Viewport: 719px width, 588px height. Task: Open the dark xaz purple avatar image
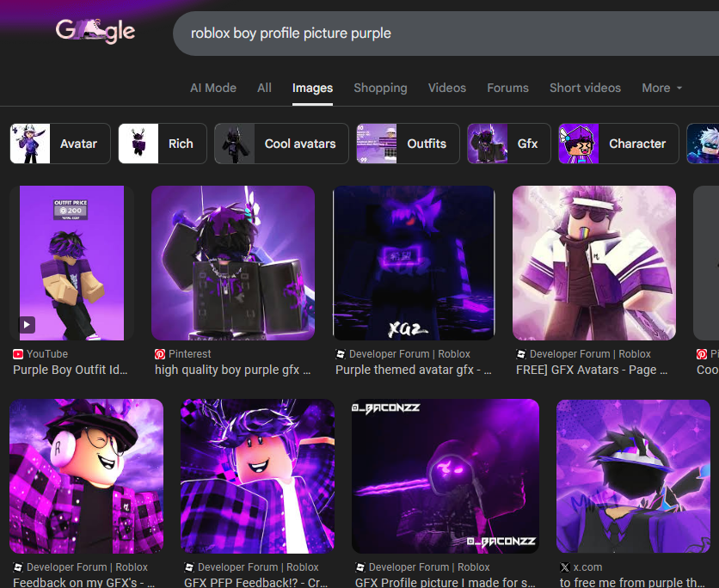pos(414,263)
